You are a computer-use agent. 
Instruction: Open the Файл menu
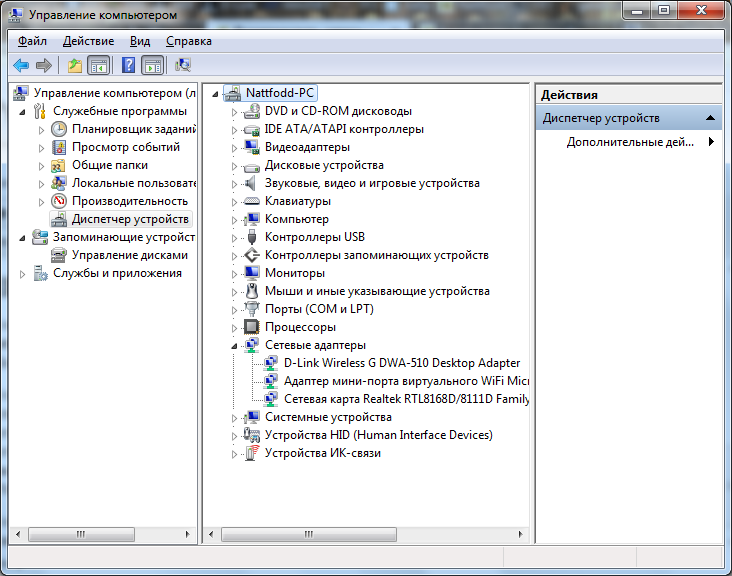(32, 41)
